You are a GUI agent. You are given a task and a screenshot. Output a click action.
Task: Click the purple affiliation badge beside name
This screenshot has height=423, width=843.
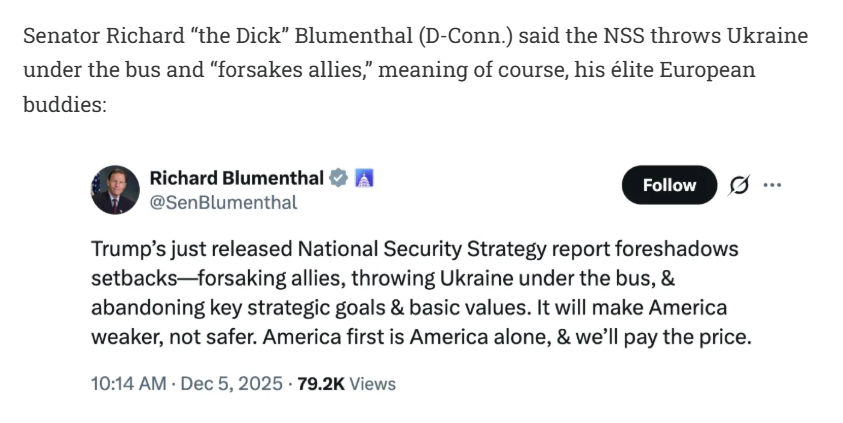pyautogui.click(x=365, y=179)
